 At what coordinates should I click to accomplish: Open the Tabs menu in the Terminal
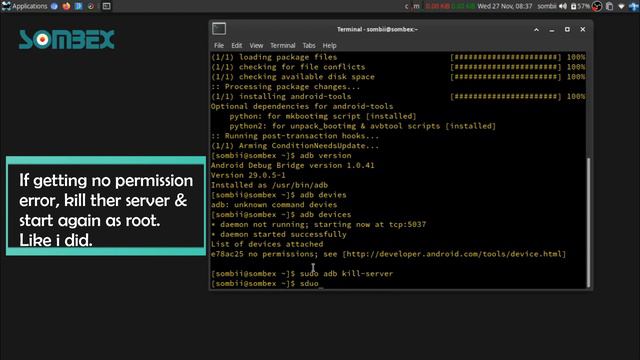click(309, 45)
